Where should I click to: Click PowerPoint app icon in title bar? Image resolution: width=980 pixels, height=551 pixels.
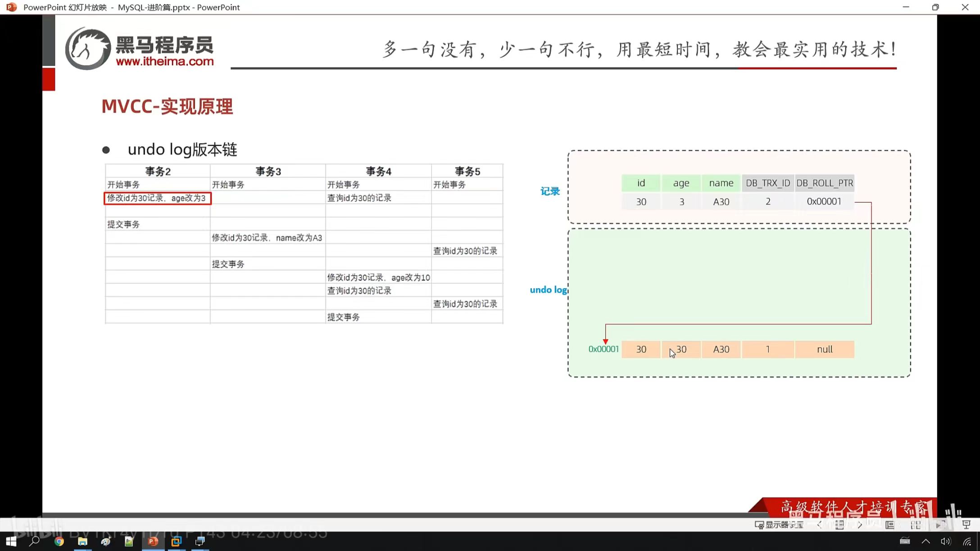(11, 7)
